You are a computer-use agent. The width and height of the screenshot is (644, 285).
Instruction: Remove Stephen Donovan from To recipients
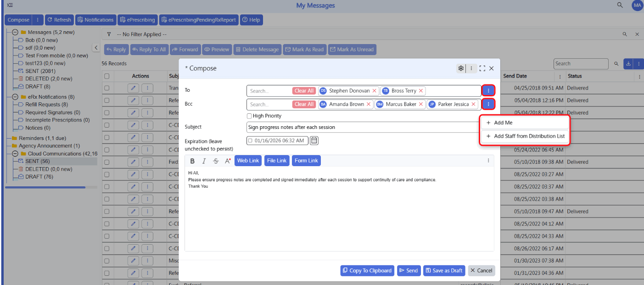point(374,91)
